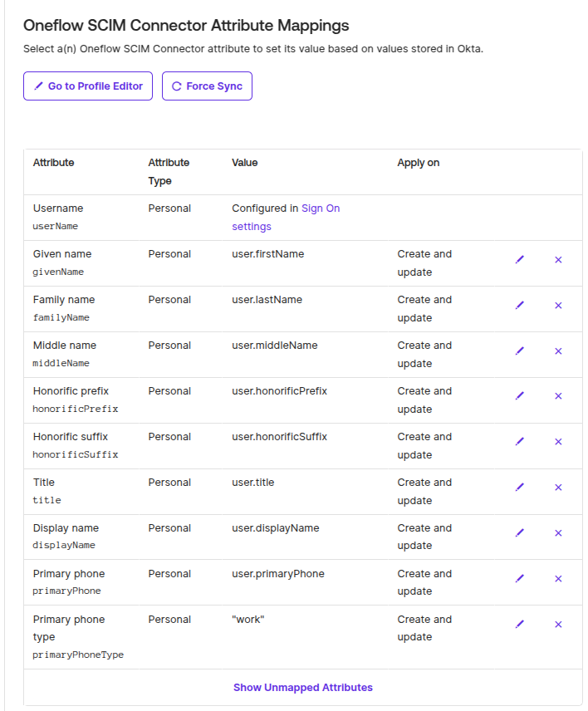Edit the Primary phone mapping
Viewport: 588px width, 711px height.
pos(520,578)
